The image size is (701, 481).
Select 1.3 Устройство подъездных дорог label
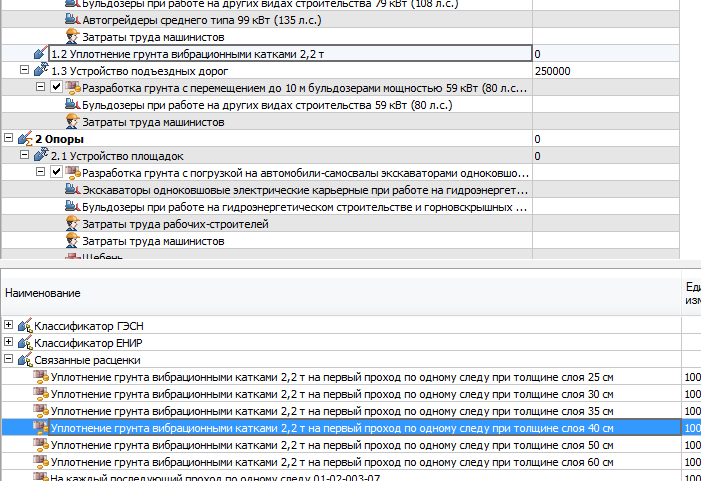pos(139,71)
